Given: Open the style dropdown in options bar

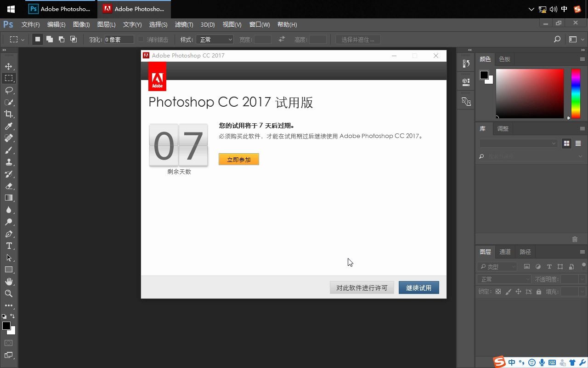Looking at the screenshot, I should 215,39.
